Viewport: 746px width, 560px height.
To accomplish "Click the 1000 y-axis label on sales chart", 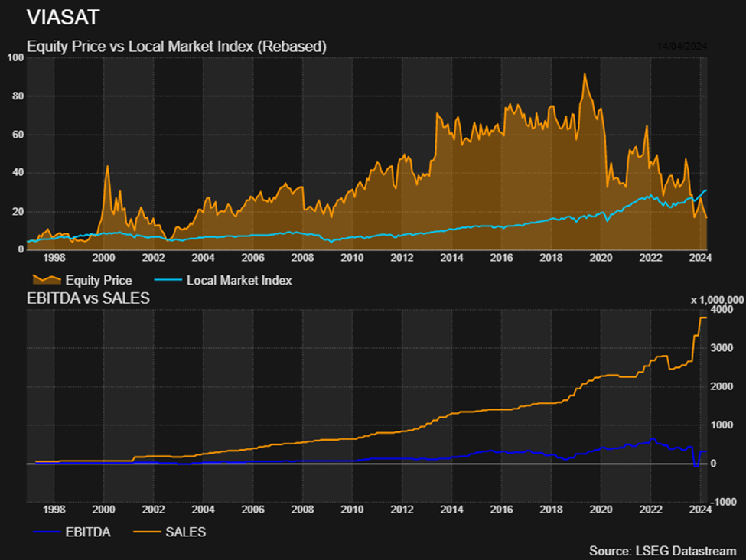I will pos(722,425).
